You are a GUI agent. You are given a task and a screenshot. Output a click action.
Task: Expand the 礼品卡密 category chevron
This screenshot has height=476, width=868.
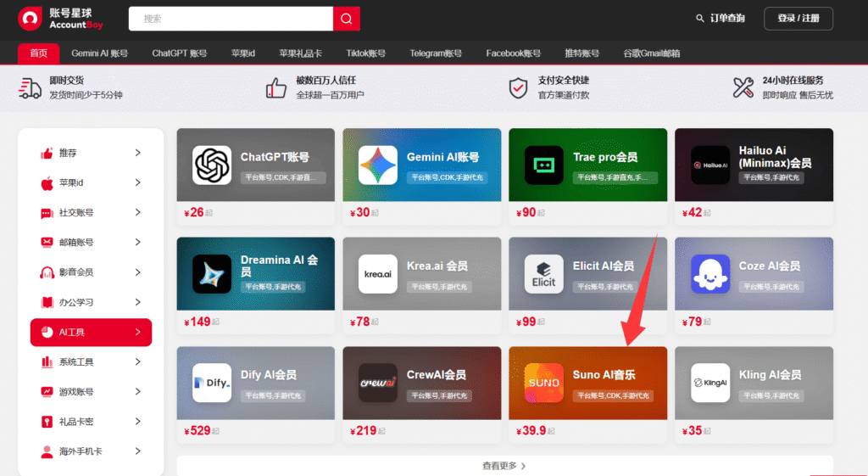pyautogui.click(x=138, y=422)
